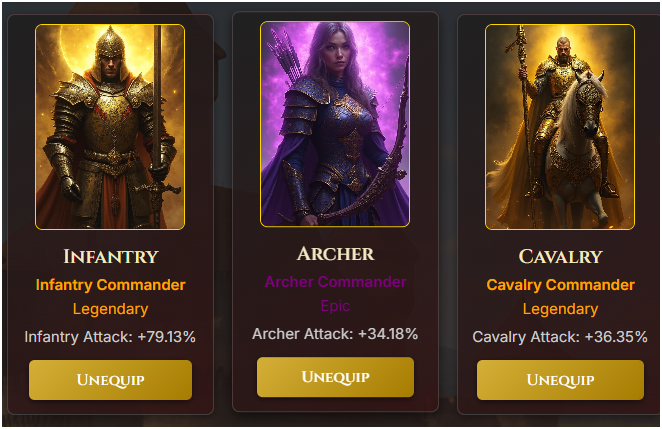Select the Archer card title
The image size is (662, 429).
pos(335,254)
